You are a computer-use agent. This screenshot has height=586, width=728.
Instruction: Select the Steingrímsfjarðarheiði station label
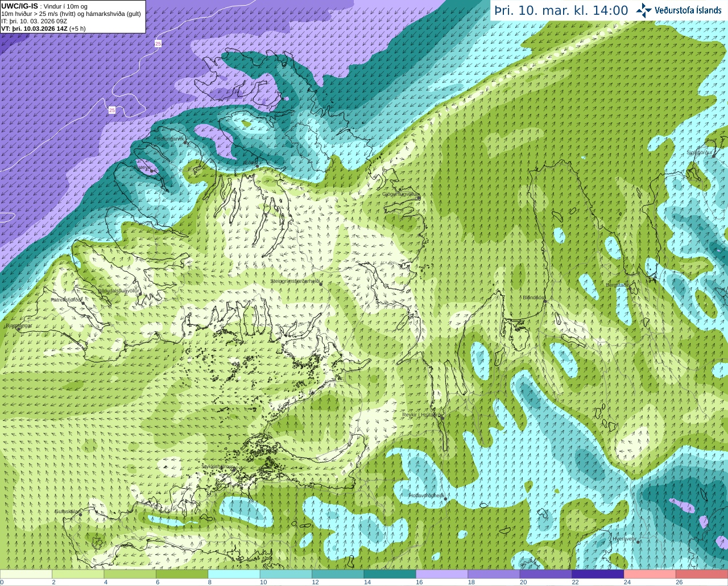(x=295, y=281)
